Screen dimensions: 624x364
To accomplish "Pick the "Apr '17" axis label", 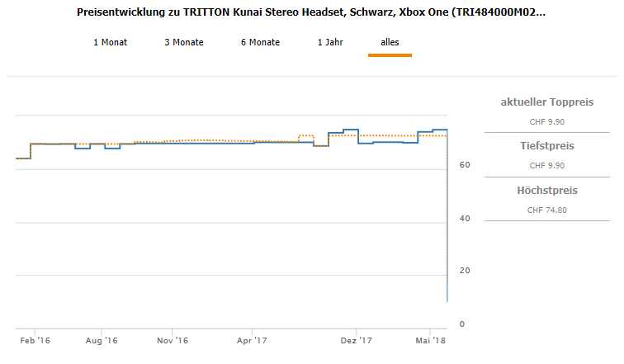I will tap(251, 340).
